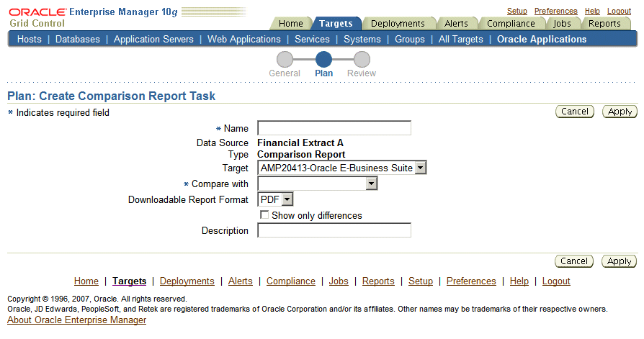Image resolution: width=644 pixels, height=339 pixels.
Task: Focus the Name input field
Action: (334, 128)
